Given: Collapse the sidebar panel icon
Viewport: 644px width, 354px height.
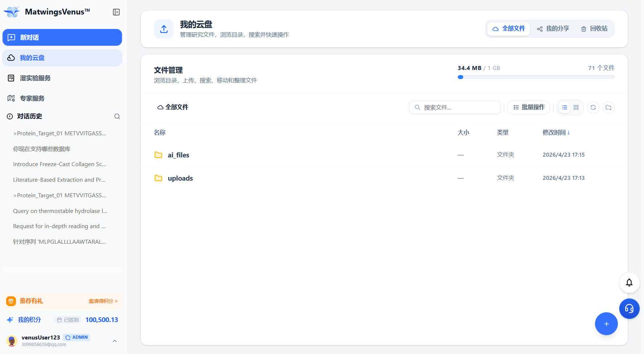Looking at the screenshot, I should pos(116,12).
